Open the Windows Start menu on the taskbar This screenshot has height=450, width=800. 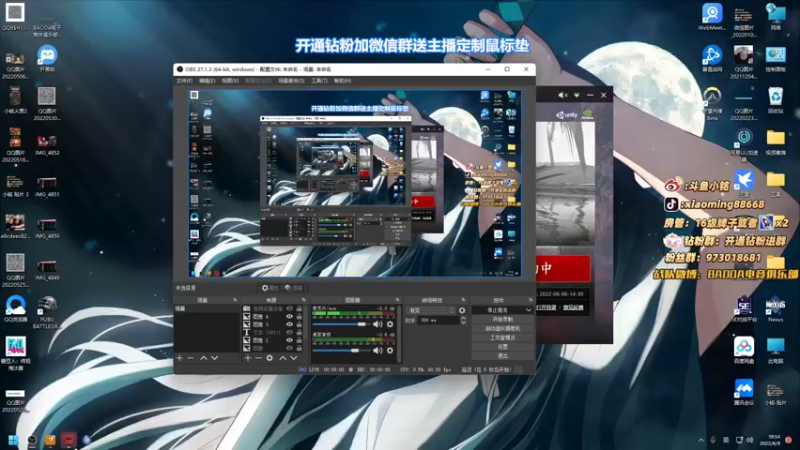tap(13, 440)
